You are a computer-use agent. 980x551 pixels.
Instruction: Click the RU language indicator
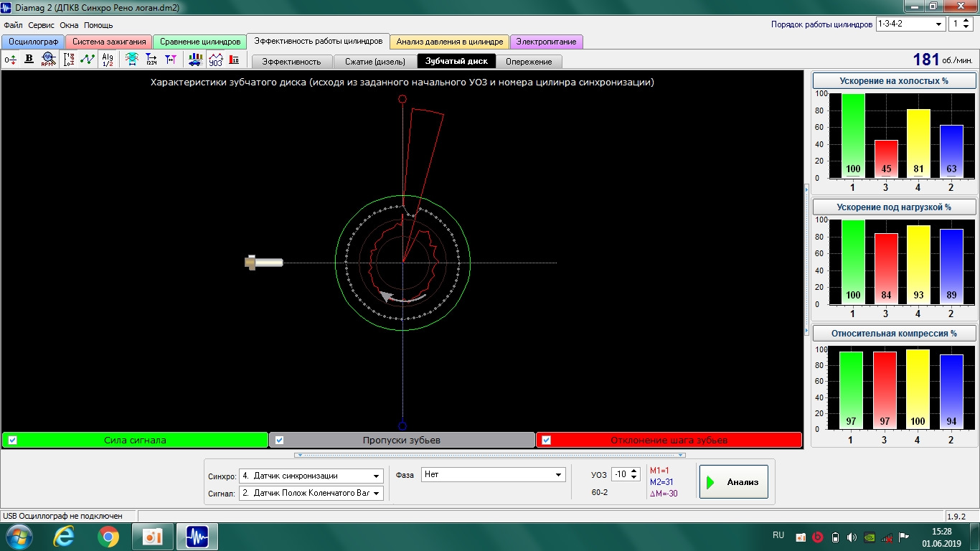778,536
